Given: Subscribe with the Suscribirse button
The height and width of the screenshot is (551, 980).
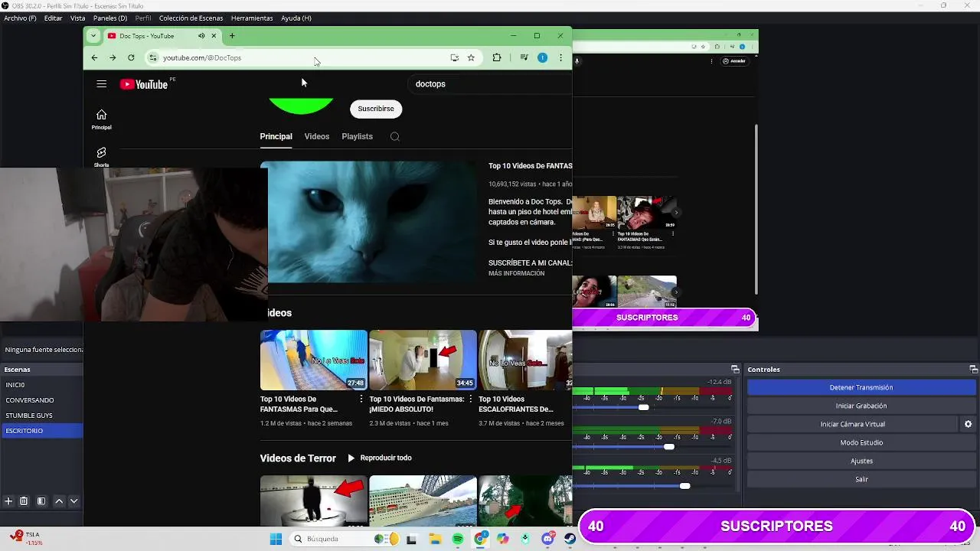Looking at the screenshot, I should pyautogui.click(x=376, y=109).
